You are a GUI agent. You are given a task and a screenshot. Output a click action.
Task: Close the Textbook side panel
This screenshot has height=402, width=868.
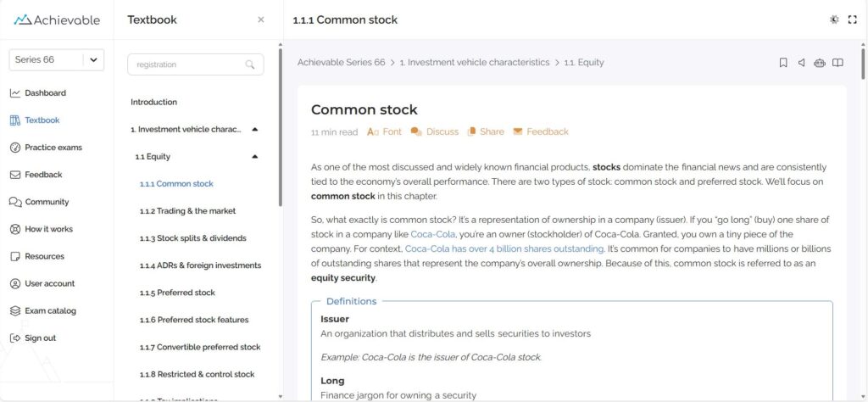(261, 20)
